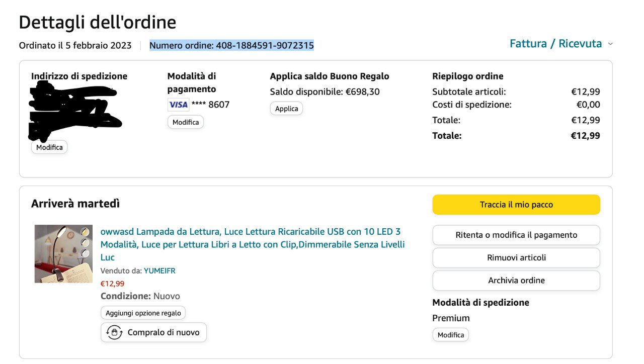The image size is (644, 364).
Task: Select the Rimuovi articoli button
Action: coord(516,257)
